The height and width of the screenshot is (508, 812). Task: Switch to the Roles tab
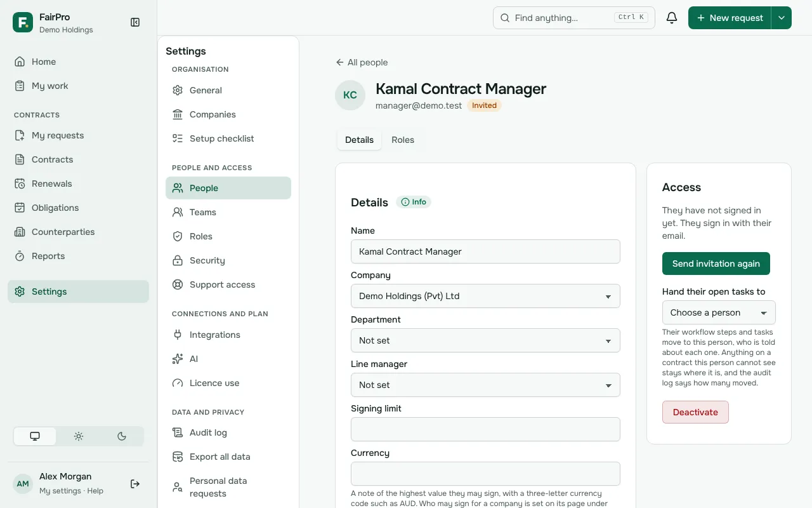[x=403, y=140]
